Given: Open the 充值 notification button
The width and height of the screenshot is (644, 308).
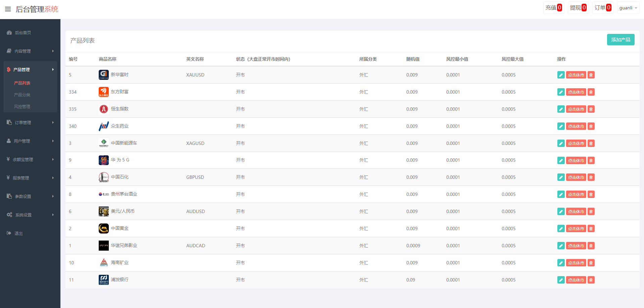Looking at the screenshot, I should pyautogui.click(x=553, y=8).
